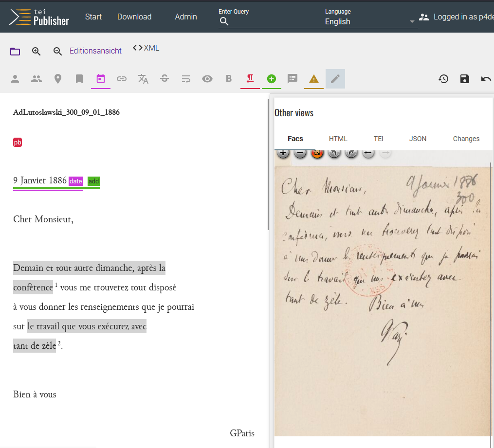Click the undo arrow icon
This screenshot has height=448, width=494.
point(486,78)
